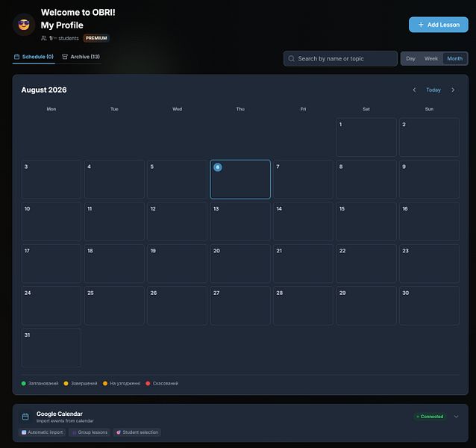Select August 26 day cell
This screenshot has width=476, height=448.
178,305
